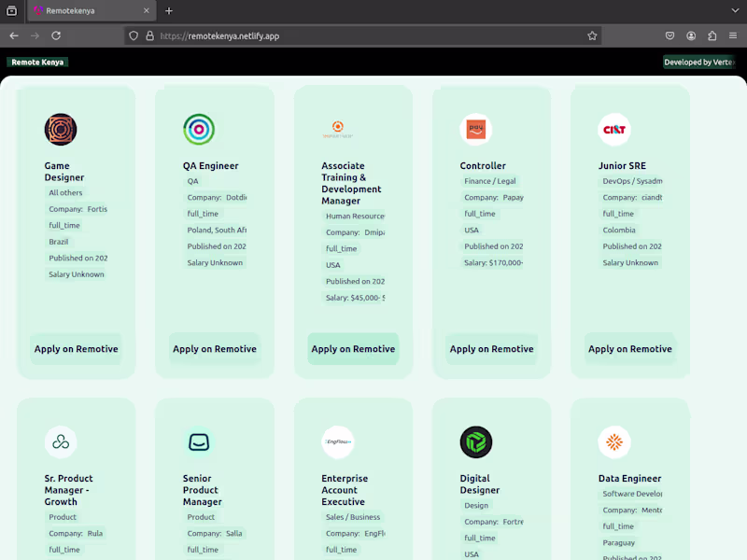Click the Sr. Product Manager clover logo

coord(60,441)
